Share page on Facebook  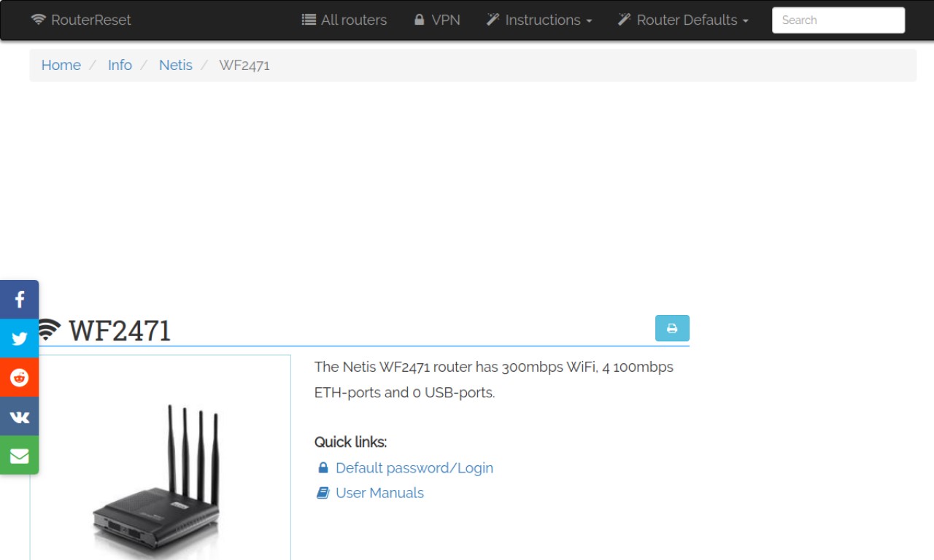(20, 299)
